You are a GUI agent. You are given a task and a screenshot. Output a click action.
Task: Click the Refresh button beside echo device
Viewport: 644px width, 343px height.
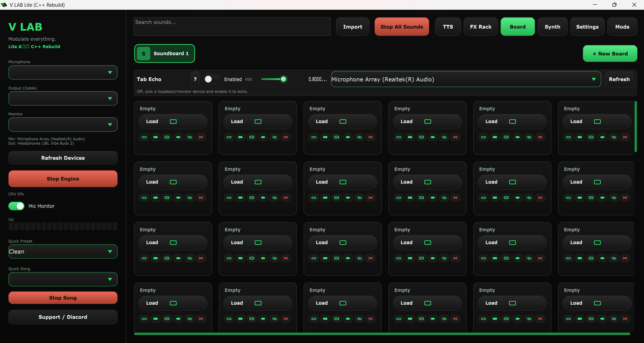[619, 79]
